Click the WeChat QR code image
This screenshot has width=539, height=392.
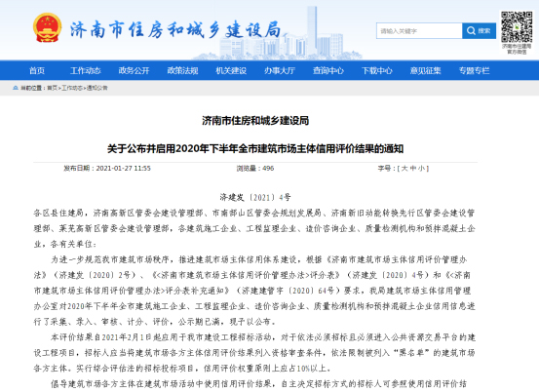click(517, 26)
